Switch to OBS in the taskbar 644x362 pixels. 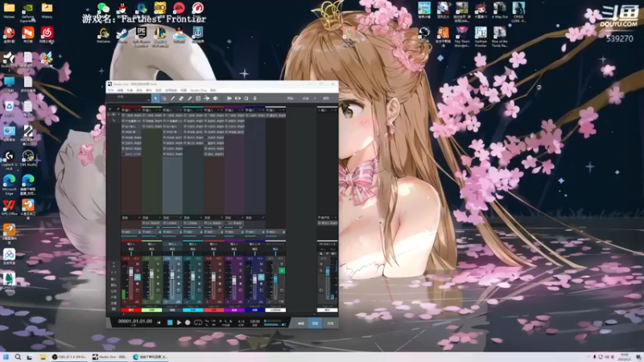pyautogui.click(x=69, y=356)
